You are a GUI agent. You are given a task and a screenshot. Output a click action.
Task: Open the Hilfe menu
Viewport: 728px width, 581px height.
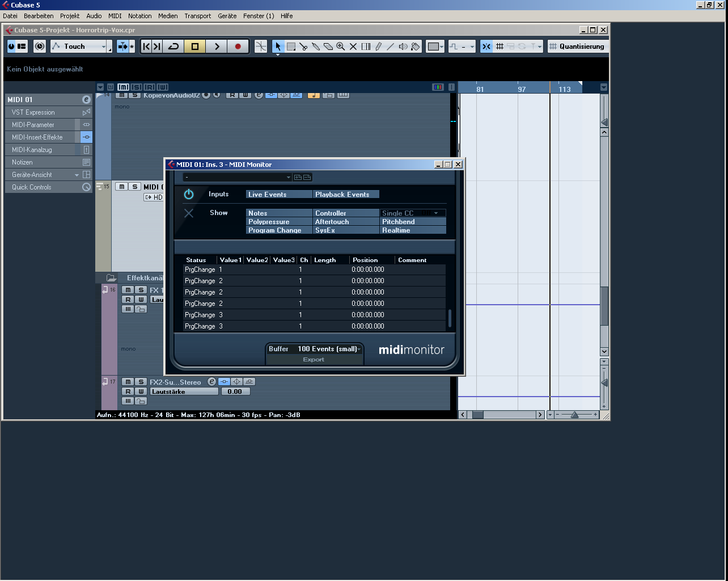point(287,16)
